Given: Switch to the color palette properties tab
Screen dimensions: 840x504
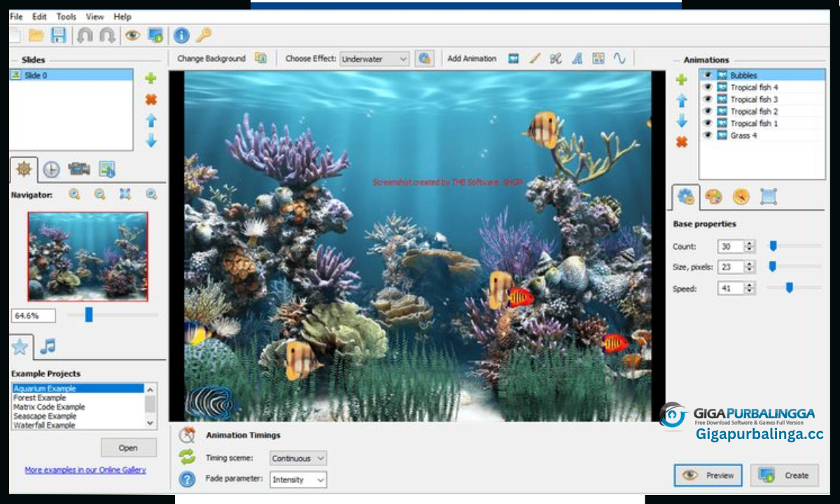Looking at the screenshot, I should (x=713, y=197).
